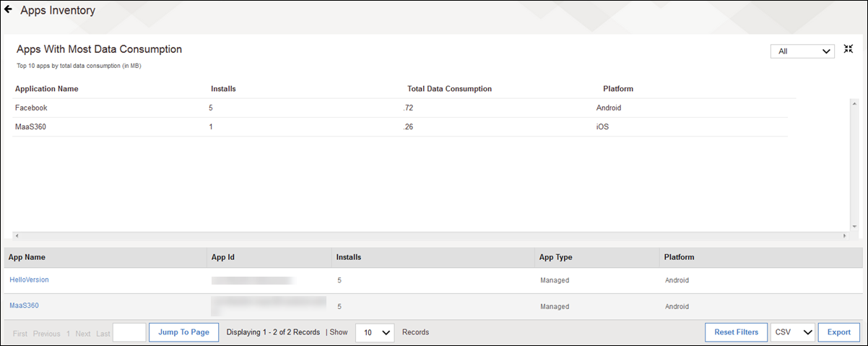The height and width of the screenshot is (346, 868).
Task: Collapse the data consumption widget with the shrink icon
Action: click(x=849, y=50)
